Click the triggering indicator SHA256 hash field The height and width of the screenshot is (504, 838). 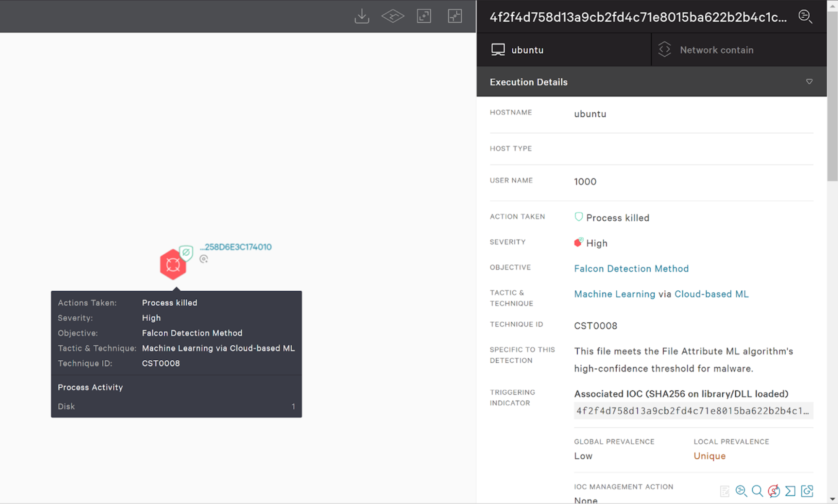pos(693,411)
